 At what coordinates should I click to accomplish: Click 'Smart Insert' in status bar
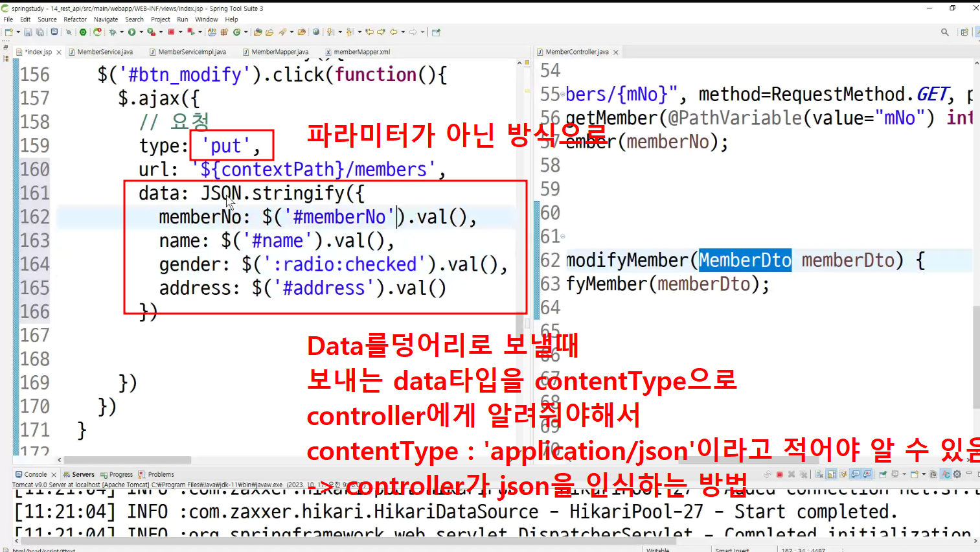pos(732,549)
